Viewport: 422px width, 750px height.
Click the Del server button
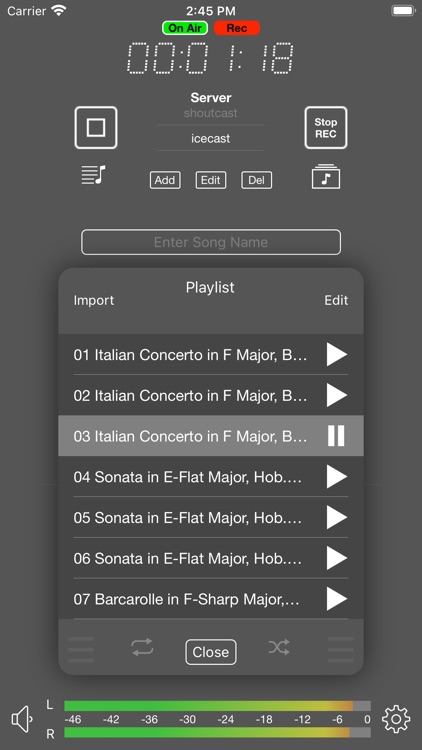tap(256, 180)
